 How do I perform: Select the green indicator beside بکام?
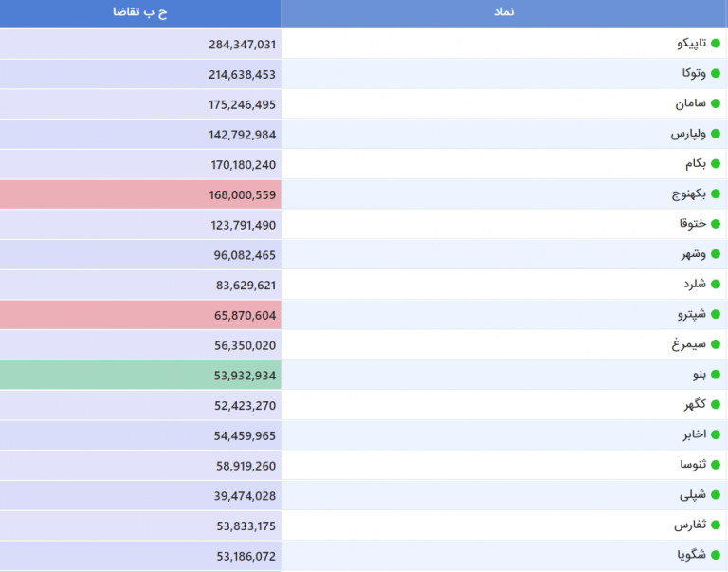[x=716, y=165]
